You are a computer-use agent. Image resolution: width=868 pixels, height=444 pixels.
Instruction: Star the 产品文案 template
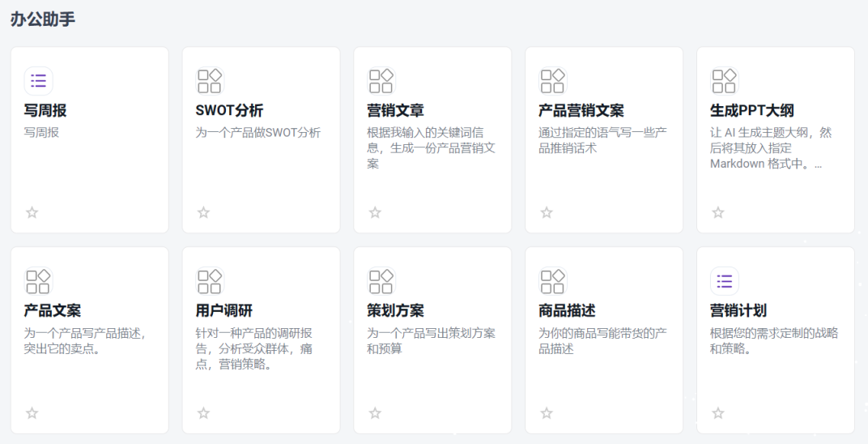click(x=32, y=413)
